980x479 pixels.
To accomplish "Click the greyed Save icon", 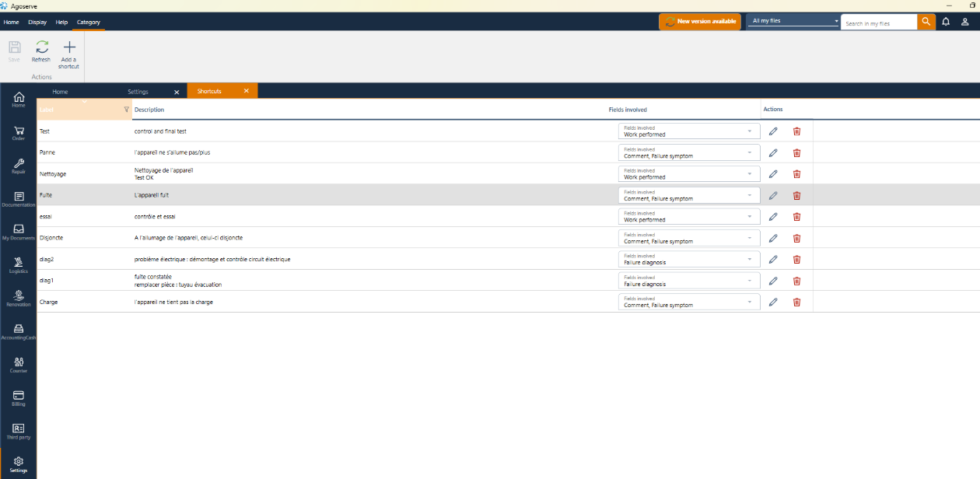I will pyautogui.click(x=15, y=47).
